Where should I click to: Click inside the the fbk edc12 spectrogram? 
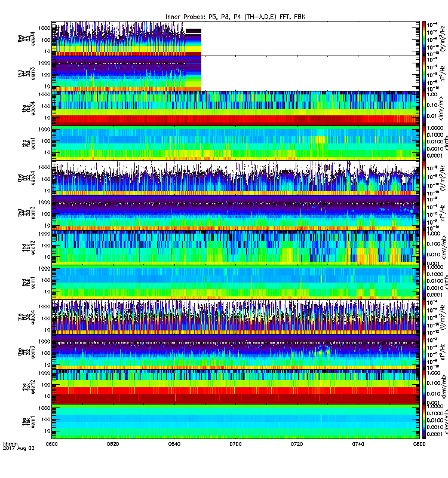pos(235,387)
